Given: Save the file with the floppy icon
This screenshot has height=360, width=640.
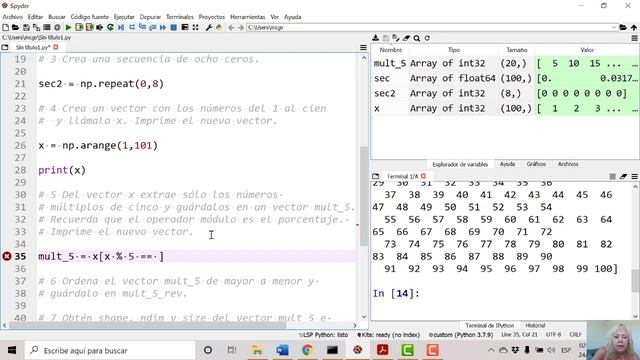Looking at the screenshot, I should click(x=26, y=27).
